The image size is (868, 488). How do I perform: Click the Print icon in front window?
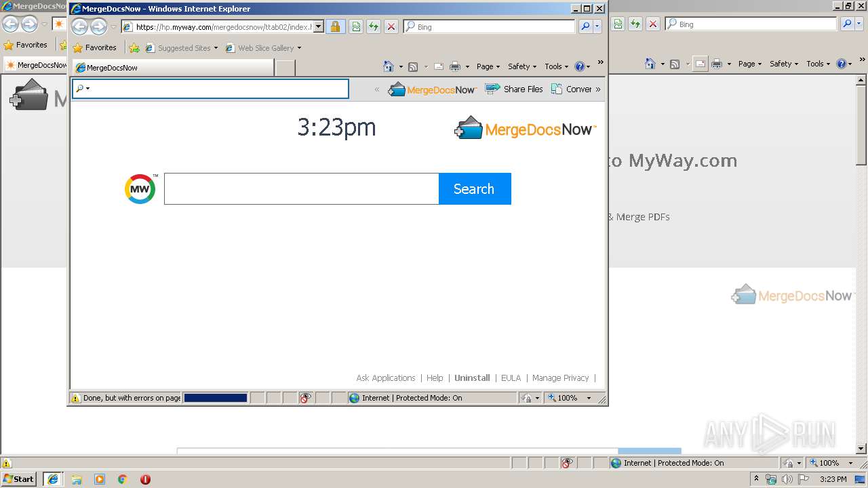455,66
